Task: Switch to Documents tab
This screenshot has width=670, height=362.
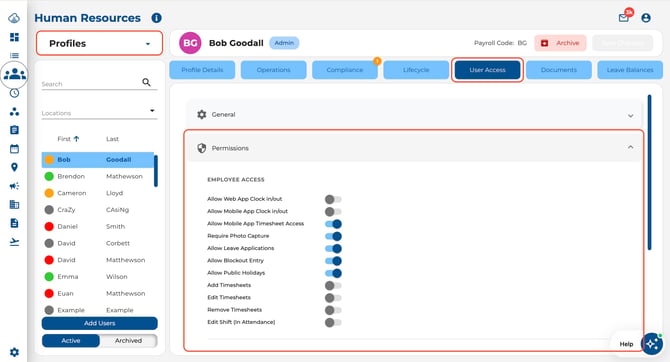Action: tap(559, 70)
